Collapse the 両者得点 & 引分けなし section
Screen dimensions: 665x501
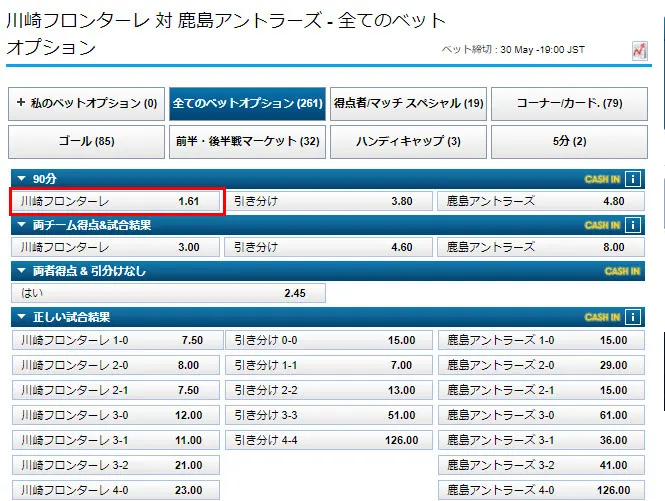(21, 271)
